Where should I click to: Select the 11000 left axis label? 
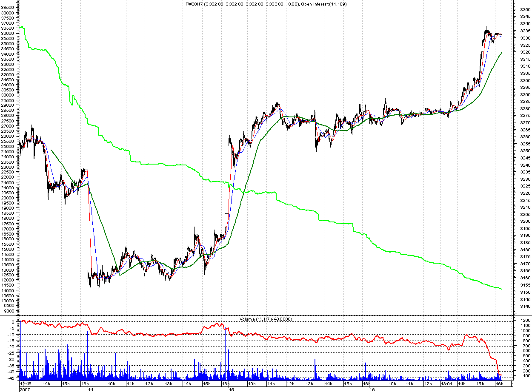8,290
